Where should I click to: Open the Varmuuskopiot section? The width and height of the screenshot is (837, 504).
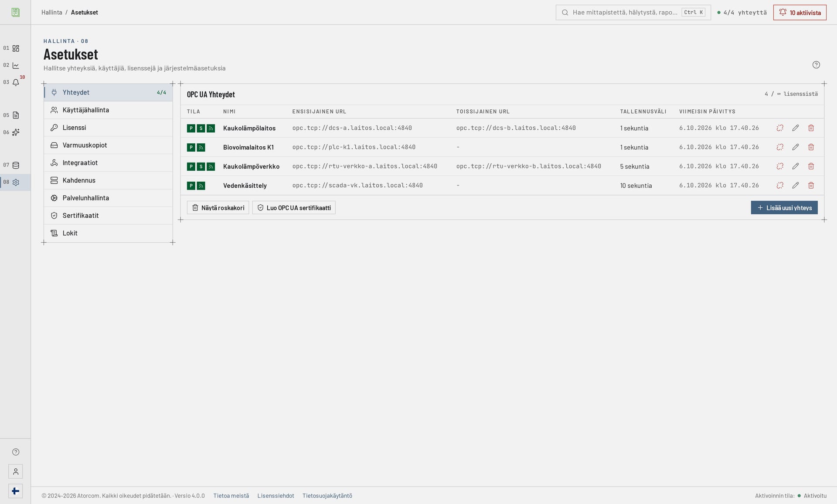(x=108, y=145)
